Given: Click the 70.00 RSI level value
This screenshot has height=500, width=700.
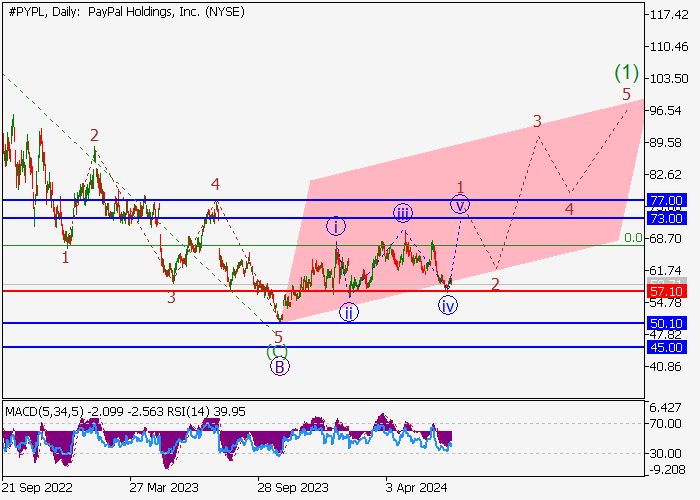Looking at the screenshot, I should [x=666, y=424].
